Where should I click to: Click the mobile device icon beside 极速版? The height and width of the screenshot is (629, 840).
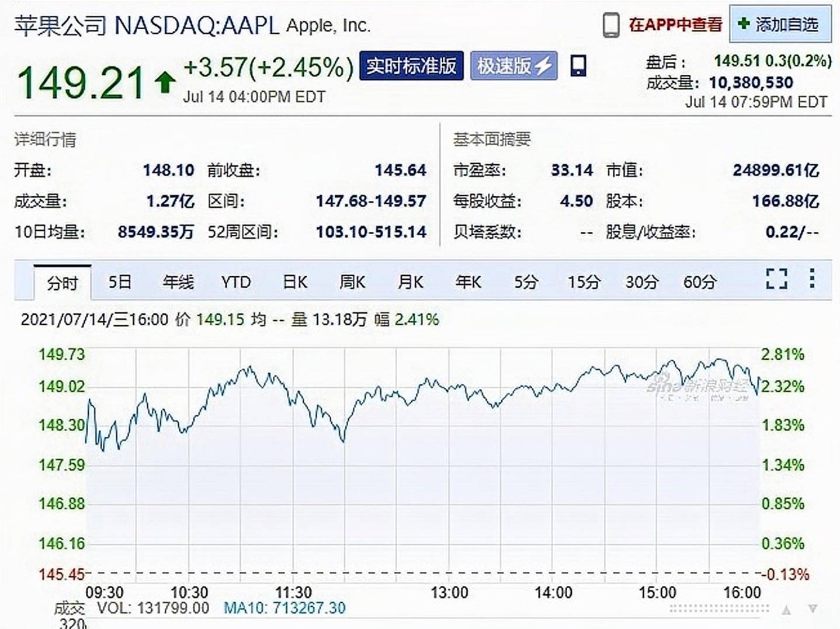click(578, 65)
